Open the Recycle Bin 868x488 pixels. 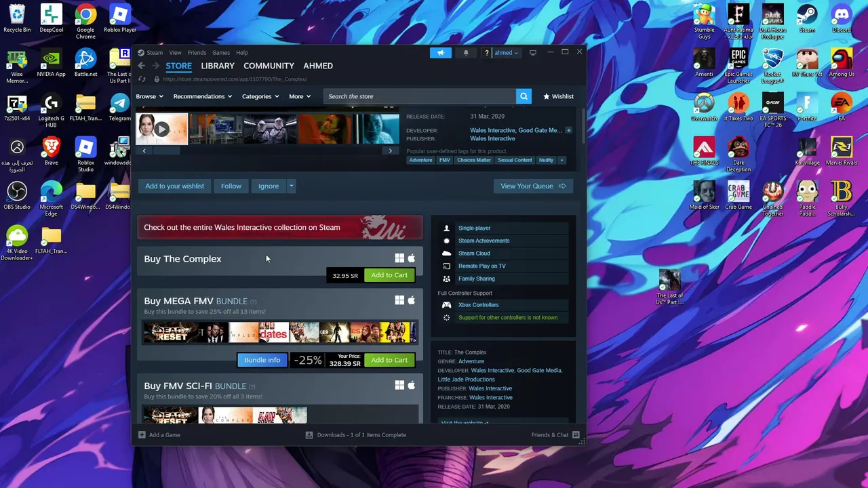(x=17, y=19)
